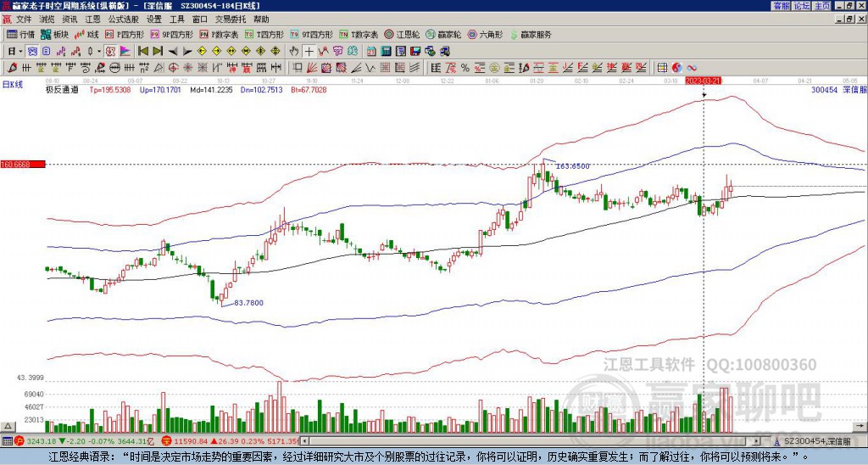Viewport: 868px width, 465px height.
Task: Click the percent % retracement icon
Action: pos(465,68)
